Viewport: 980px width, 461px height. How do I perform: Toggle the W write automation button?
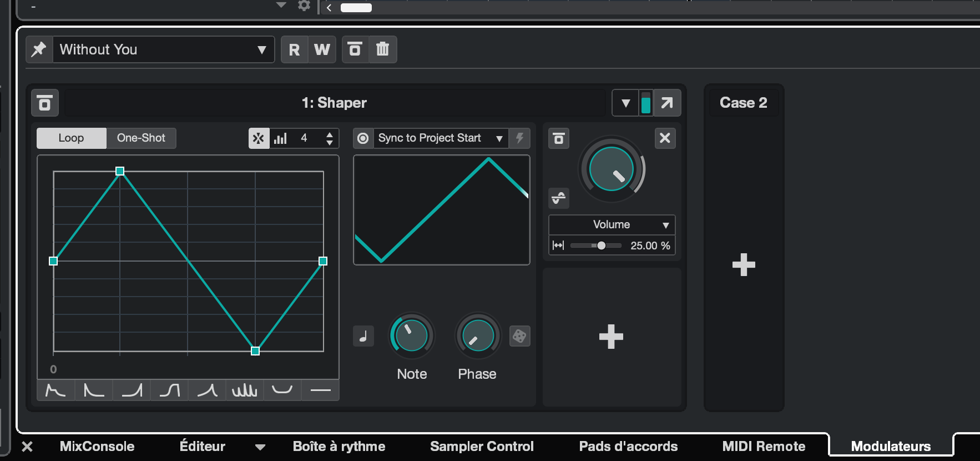click(322, 49)
